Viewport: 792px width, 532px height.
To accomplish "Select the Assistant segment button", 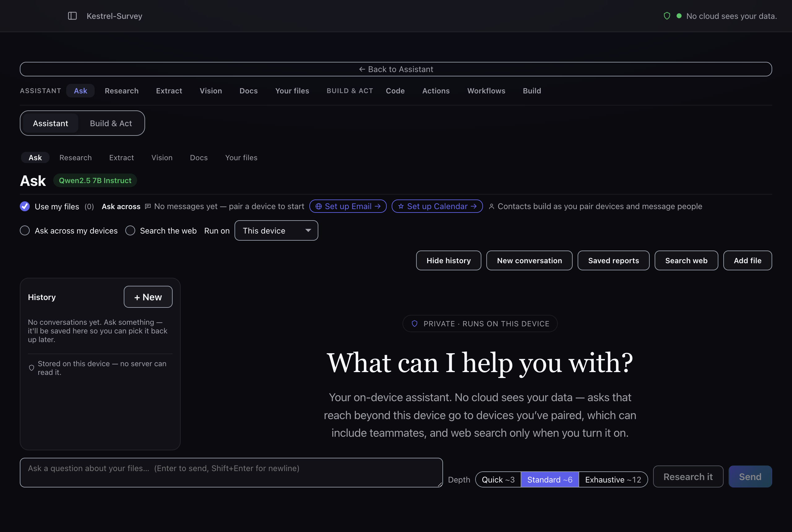I will (x=50, y=123).
